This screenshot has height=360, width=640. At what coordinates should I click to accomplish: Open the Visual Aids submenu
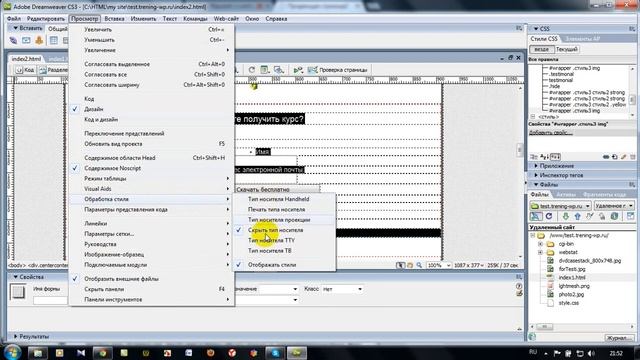pyautogui.click(x=152, y=189)
